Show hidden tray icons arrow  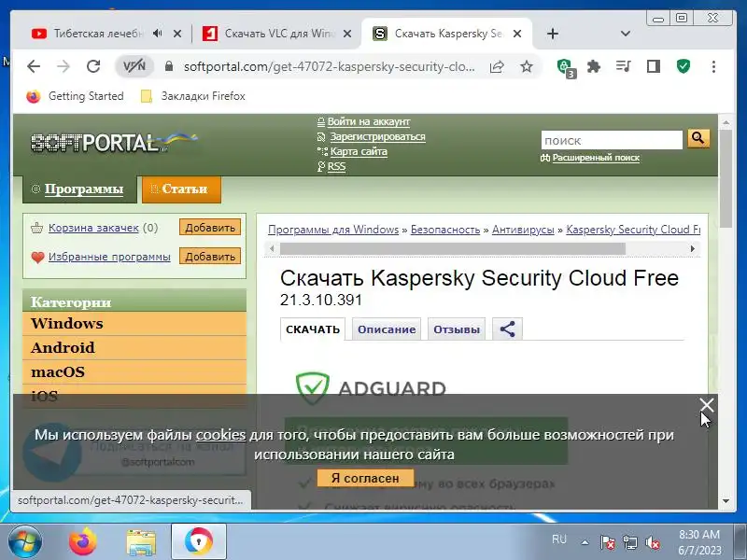pyautogui.click(x=585, y=542)
